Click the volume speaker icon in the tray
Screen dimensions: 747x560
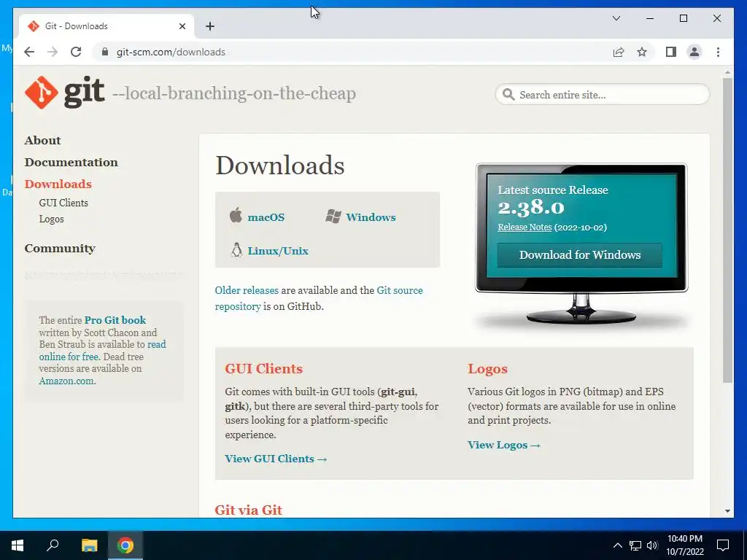coord(652,545)
